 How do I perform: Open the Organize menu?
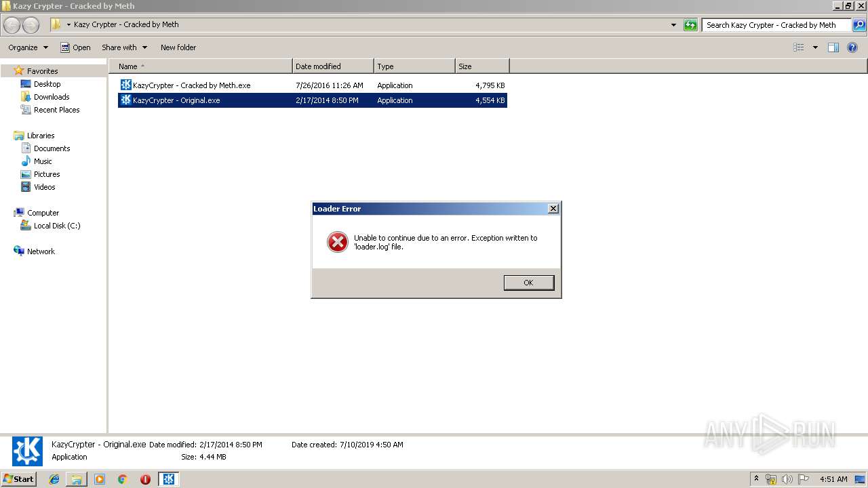(28, 47)
